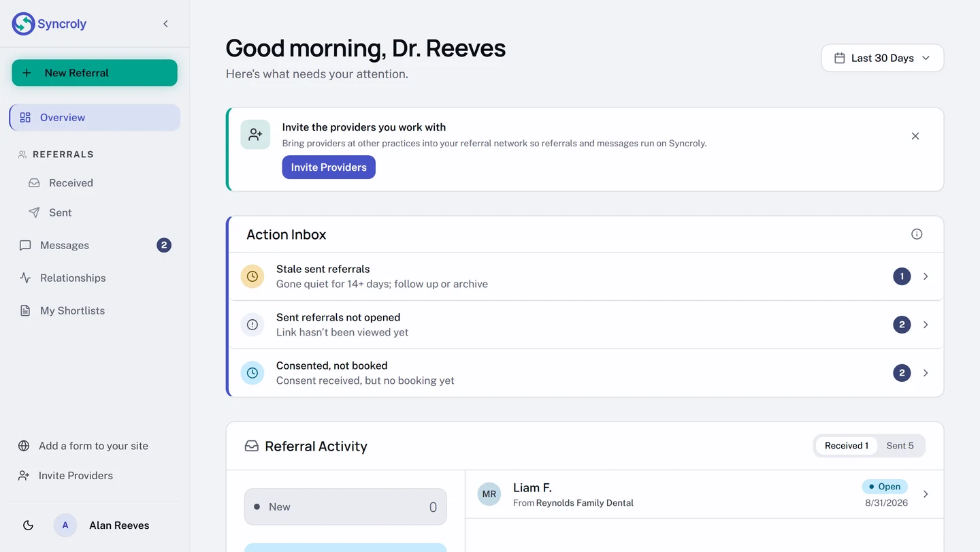Click the Liam F. name
Screen dimensions: 980x552
(x=532, y=488)
